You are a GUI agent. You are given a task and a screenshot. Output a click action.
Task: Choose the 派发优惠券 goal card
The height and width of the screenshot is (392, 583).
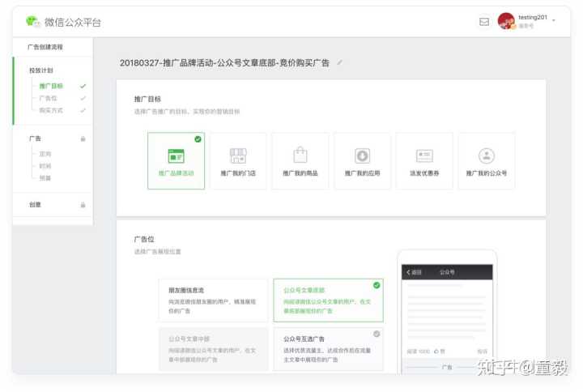(424, 160)
